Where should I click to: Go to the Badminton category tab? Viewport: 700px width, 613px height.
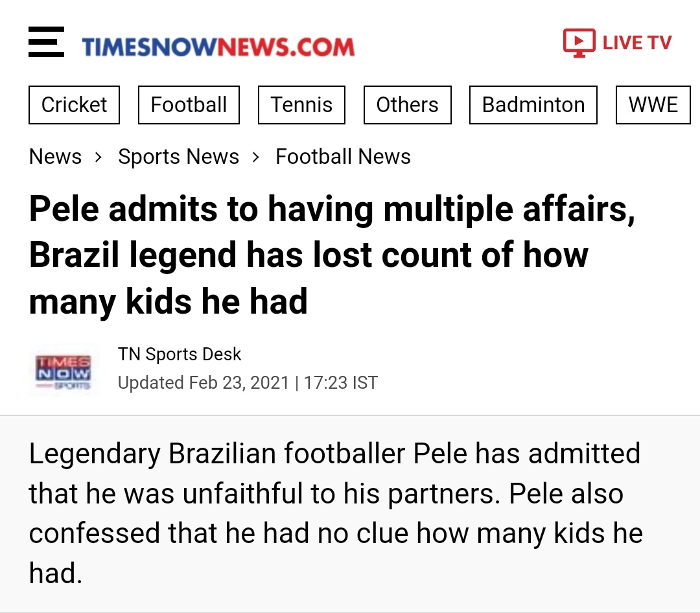tap(533, 105)
